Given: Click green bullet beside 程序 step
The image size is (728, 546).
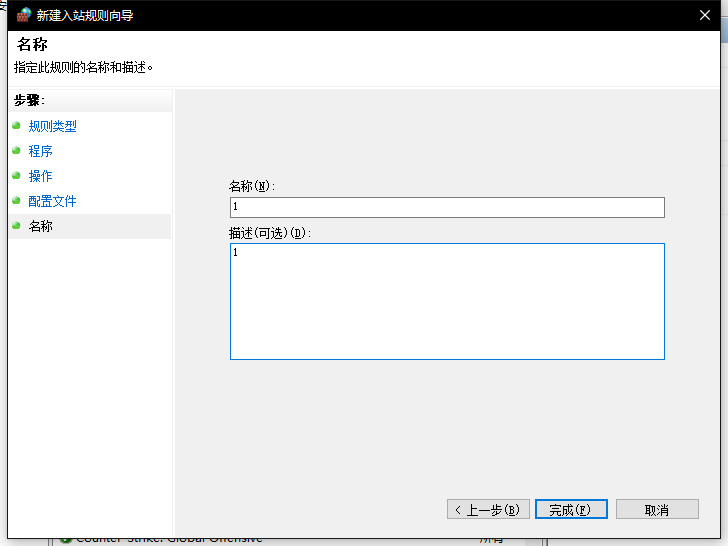Looking at the screenshot, I should 16,151.
